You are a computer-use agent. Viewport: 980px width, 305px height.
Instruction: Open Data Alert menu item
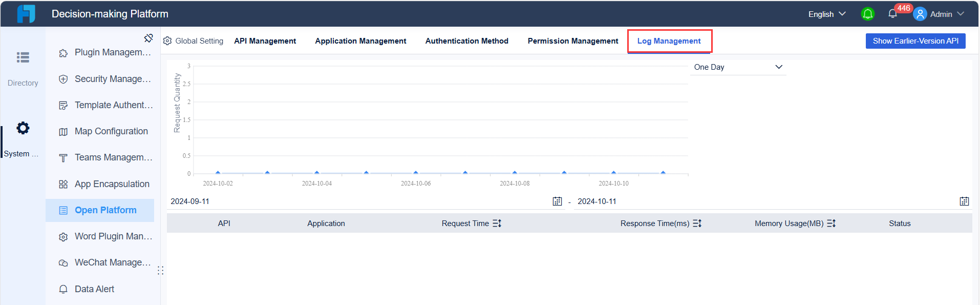tap(100, 289)
